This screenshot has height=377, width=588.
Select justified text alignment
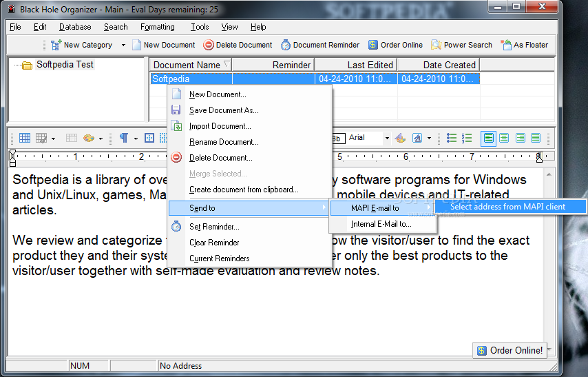tap(536, 138)
